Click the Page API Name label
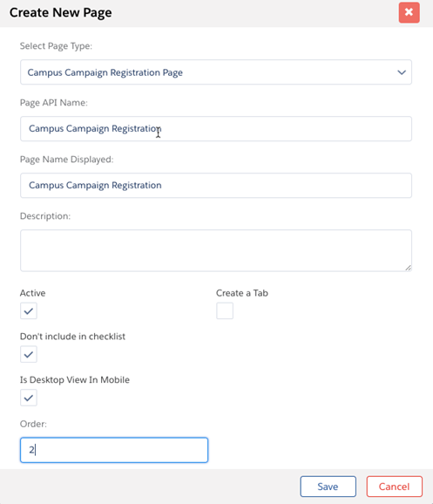433x504 pixels. tap(54, 103)
